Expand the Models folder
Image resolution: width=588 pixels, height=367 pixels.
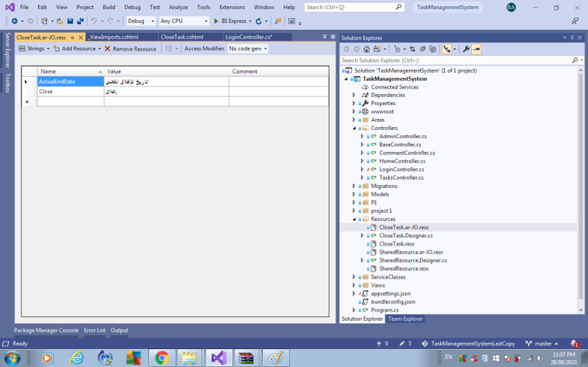[354, 194]
